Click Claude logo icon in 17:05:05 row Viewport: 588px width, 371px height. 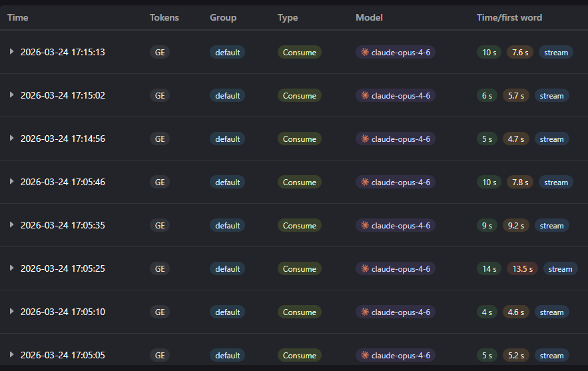(365, 355)
